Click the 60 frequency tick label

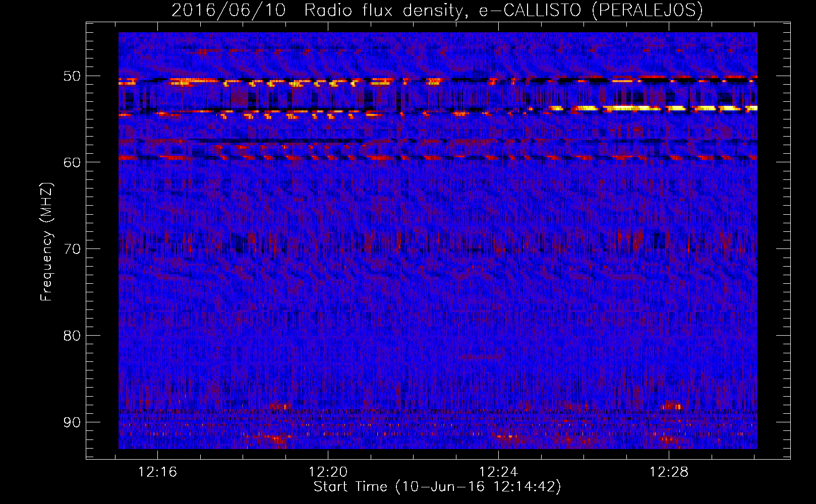point(72,162)
